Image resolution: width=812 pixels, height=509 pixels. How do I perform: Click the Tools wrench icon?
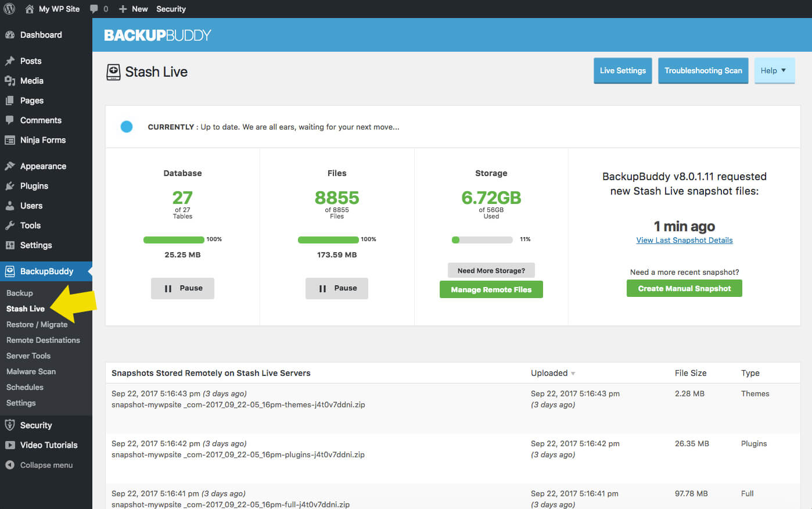coord(10,225)
